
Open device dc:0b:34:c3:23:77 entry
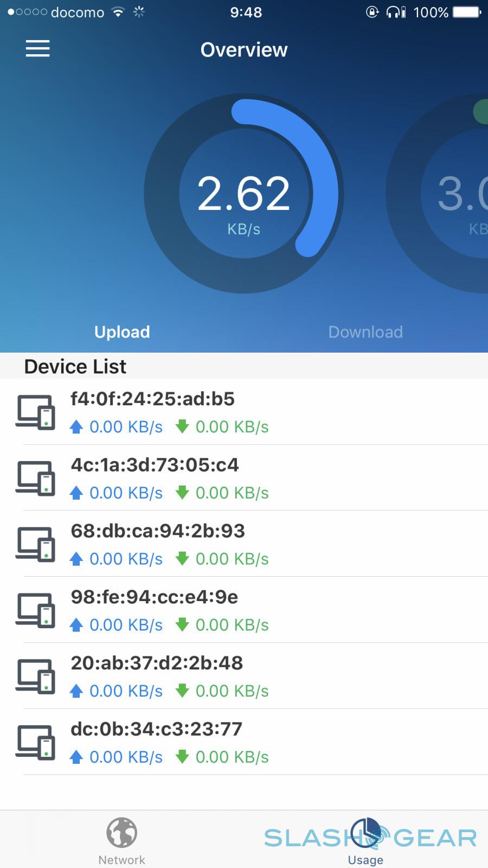pyautogui.click(x=156, y=729)
